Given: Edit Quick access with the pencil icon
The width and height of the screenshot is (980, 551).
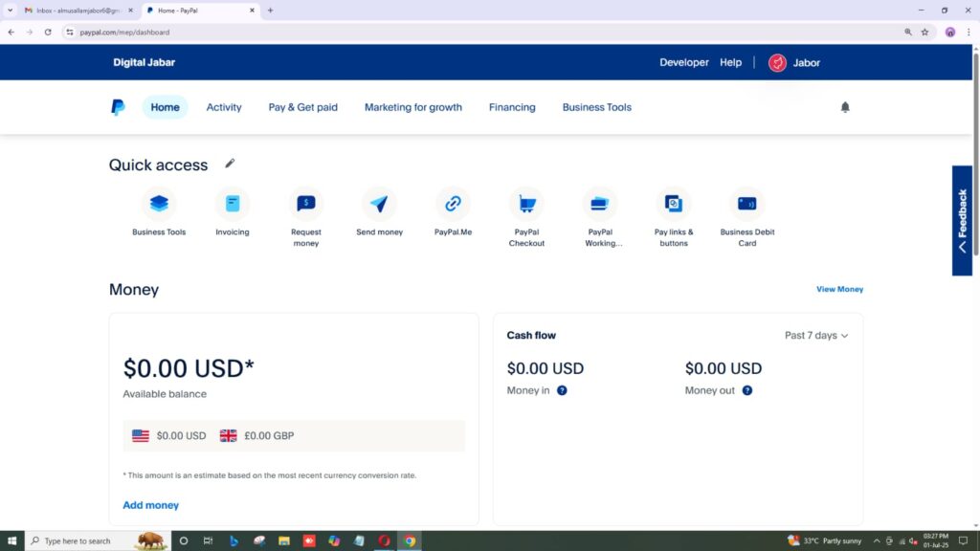Looking at the screenshot, I should tap(230, 164).
